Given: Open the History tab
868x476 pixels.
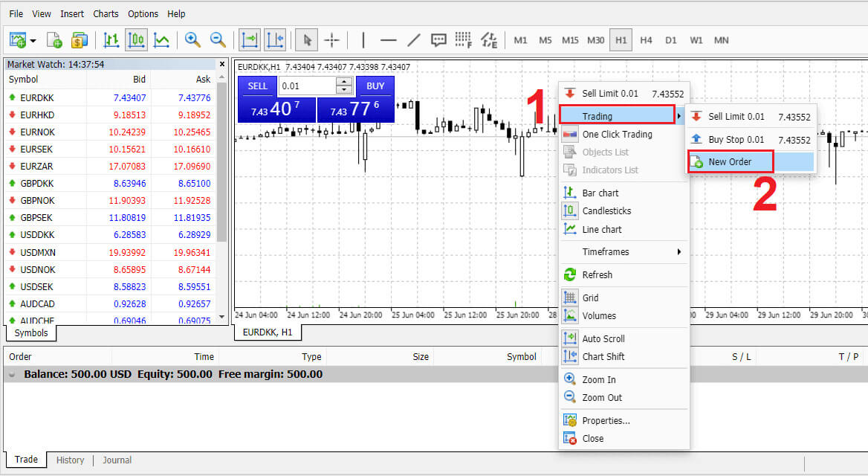Looking at the screenshot, I should (71, 460).
